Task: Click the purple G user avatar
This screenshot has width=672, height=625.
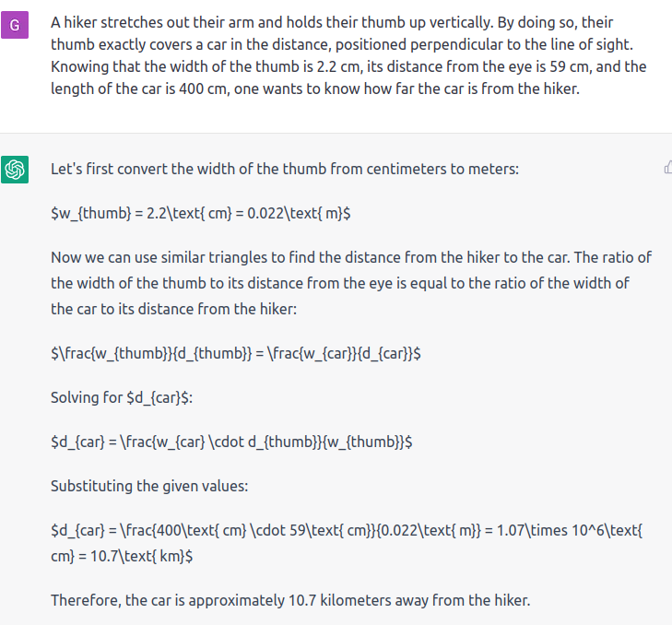Action: [x=15, y=25]
